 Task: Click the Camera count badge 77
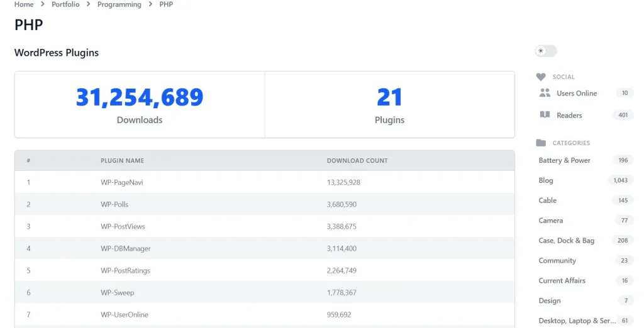coord(625,221)
